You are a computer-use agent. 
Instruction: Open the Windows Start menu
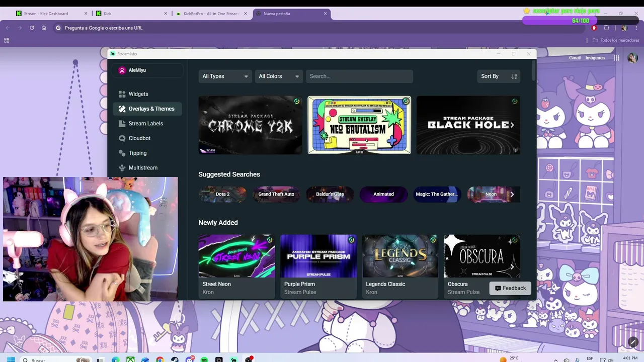[12, 360]
